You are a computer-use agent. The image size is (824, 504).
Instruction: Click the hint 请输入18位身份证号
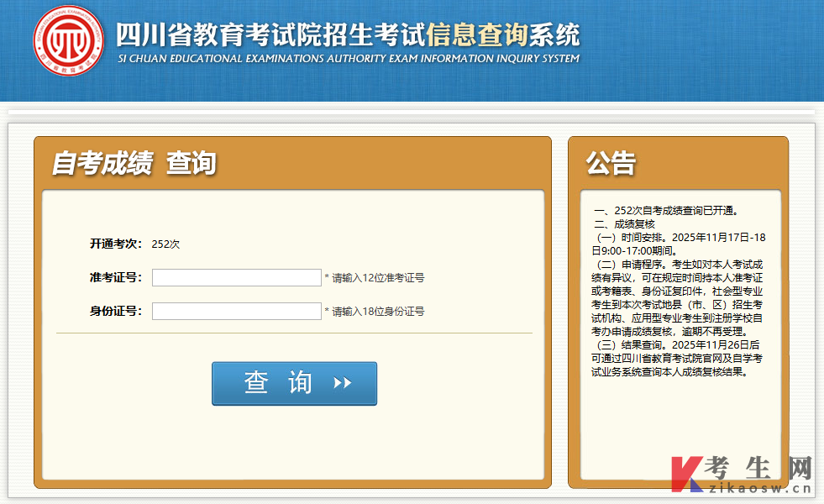378,312
